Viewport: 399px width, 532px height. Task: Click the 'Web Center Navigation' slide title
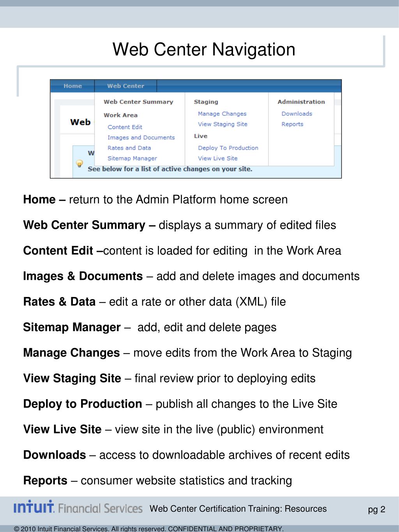[x=204, y=49]
